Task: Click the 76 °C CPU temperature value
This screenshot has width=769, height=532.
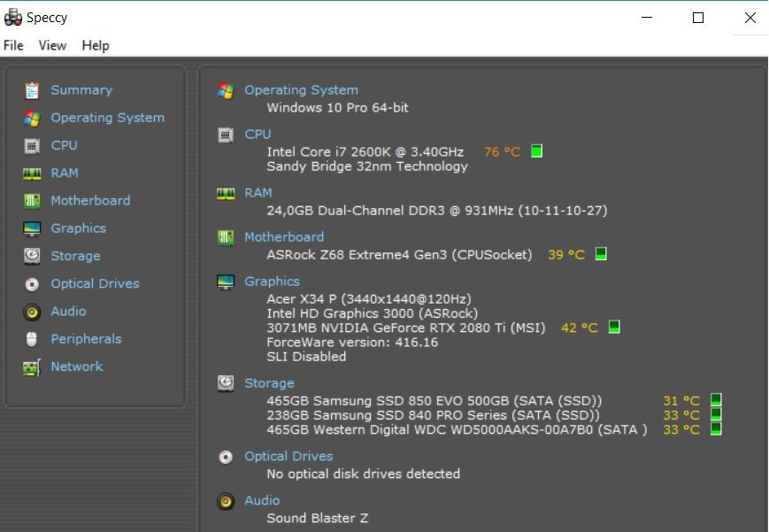Action: pyautogui.click(x=502, y=151)
